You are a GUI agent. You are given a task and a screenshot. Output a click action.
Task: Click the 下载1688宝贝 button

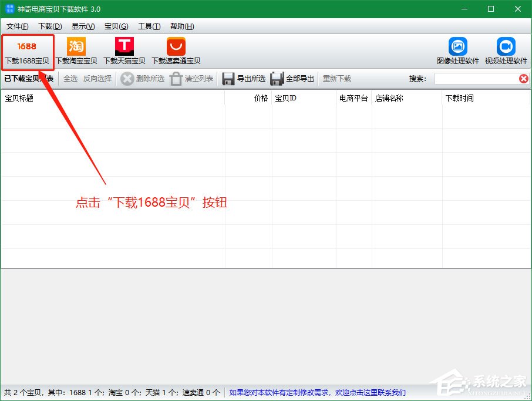27,52
